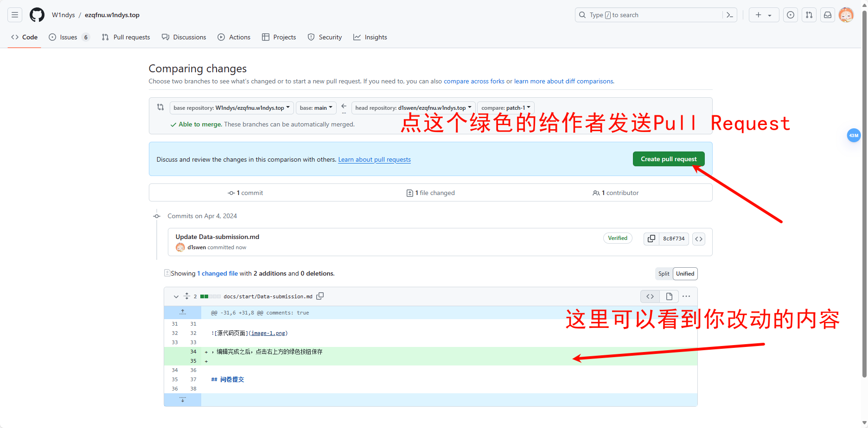Open the command palette icon
The height and width of the screenshot is (428, 868).
click(x=730, y=15)
